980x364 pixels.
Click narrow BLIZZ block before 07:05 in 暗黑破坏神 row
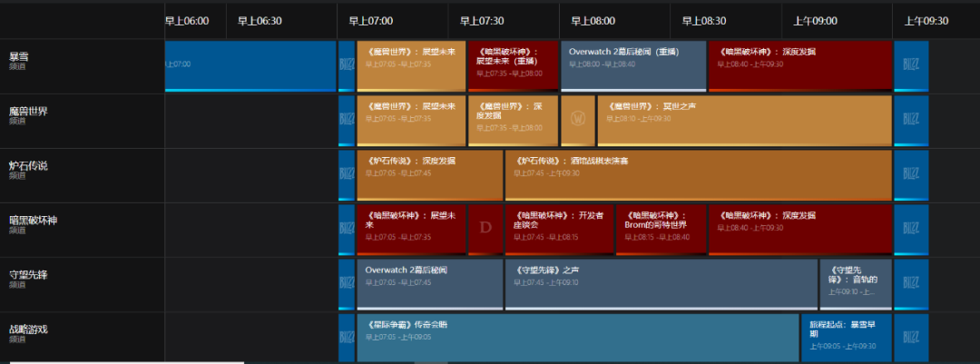tap(347, 230)
